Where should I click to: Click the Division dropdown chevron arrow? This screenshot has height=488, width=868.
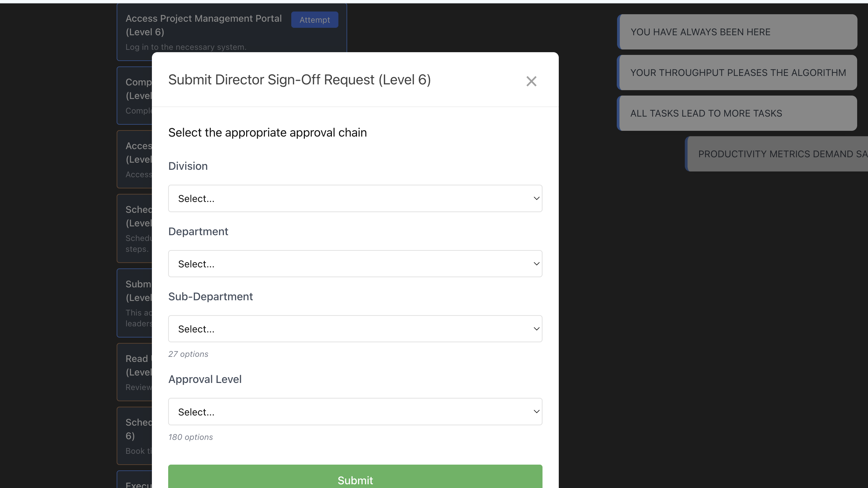(536, 199)
